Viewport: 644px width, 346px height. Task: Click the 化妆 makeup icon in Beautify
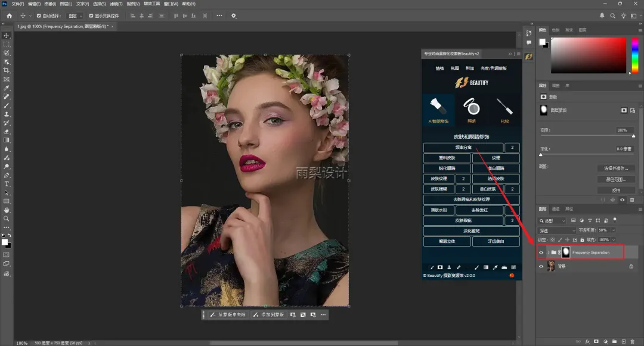pyautogui.click(x=504, y=106)
